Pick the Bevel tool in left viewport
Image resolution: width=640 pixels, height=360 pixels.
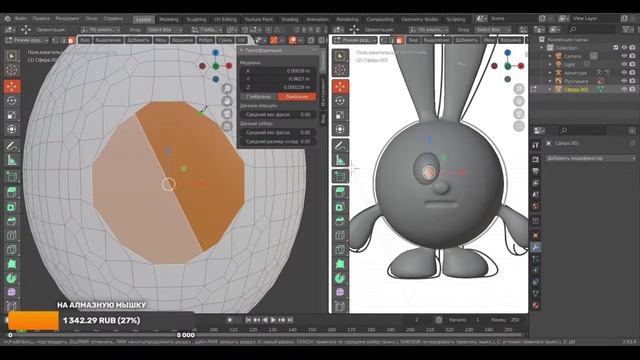click(x=12, y=221)
